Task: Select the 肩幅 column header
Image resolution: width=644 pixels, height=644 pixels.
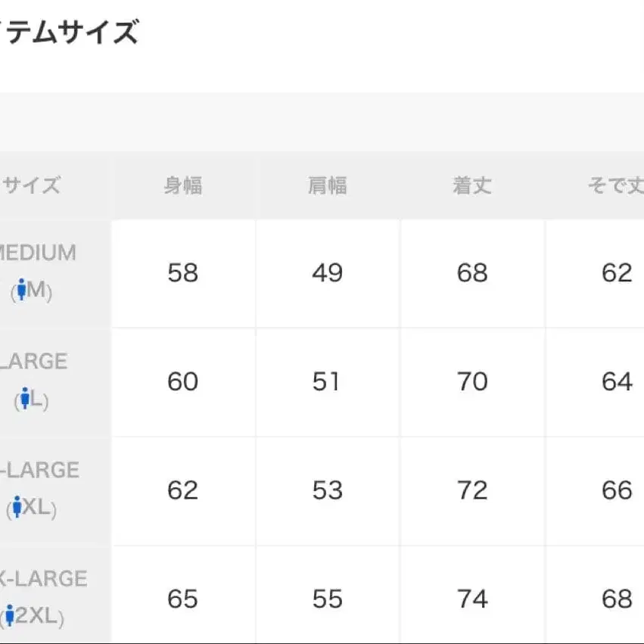Action: coord(328,185)
